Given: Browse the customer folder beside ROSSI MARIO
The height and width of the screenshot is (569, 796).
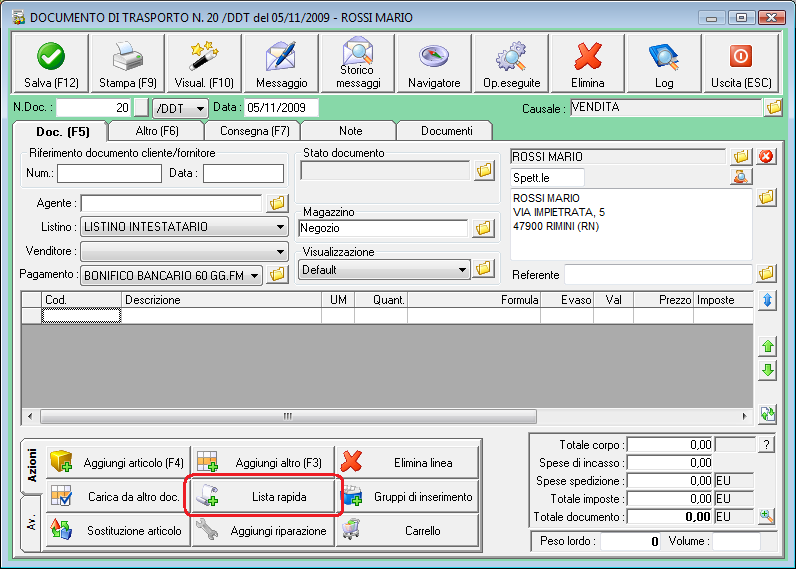Looking at the screenshot, I should pos(741,156).
